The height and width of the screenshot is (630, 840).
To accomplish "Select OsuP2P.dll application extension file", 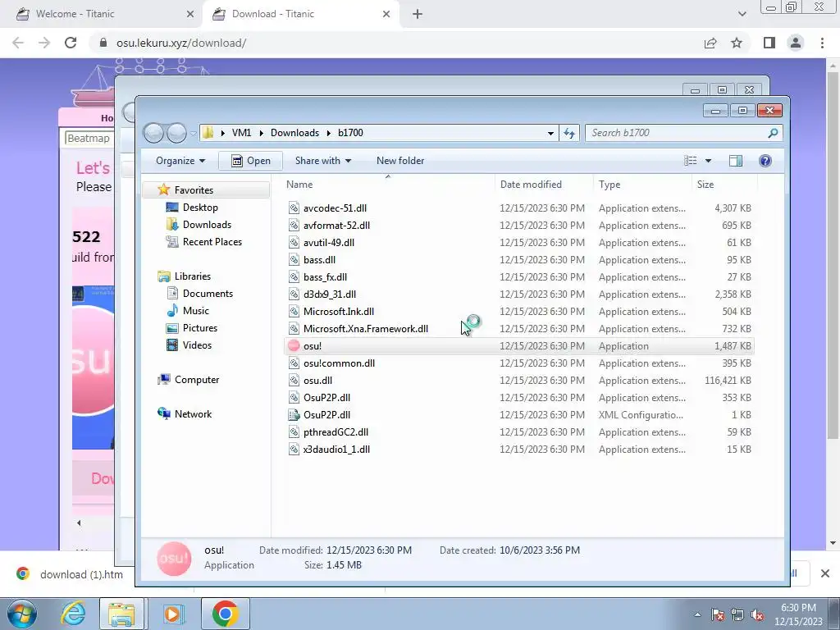I will click(326, 398).
